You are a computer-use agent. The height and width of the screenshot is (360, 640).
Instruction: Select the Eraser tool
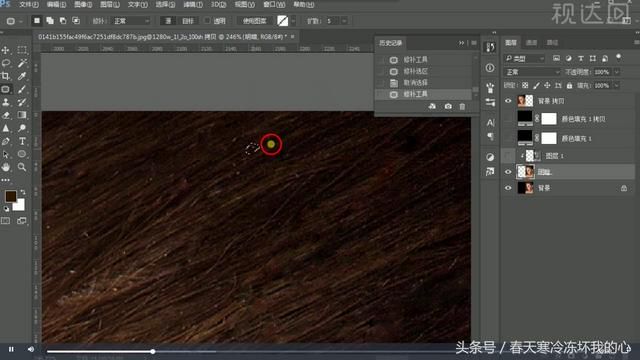point(6,115)
